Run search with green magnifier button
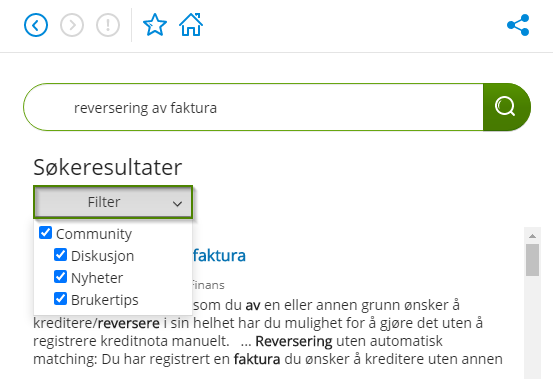This screenshot has width=553, height=379. [506, 107]
